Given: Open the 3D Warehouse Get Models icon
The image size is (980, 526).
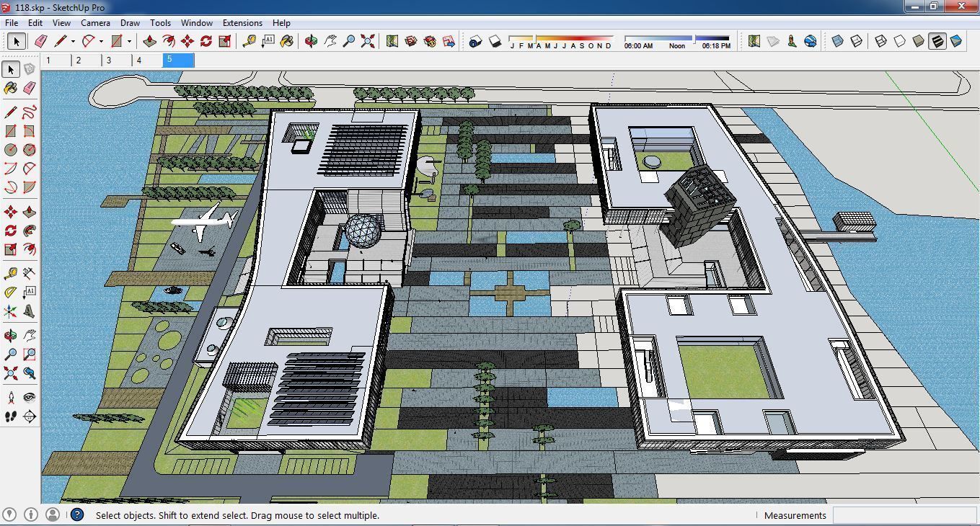Looking at the screenshot, I should [x=411, y=41].
